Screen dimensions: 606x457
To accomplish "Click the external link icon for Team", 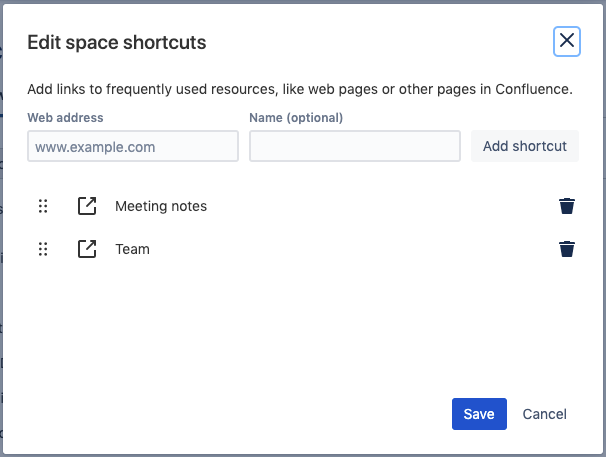I will [x=87, y=249].
